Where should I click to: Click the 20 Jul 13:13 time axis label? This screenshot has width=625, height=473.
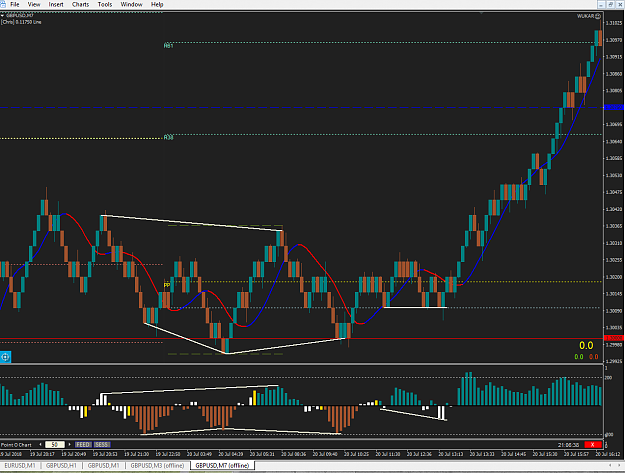tap(451, 454)
